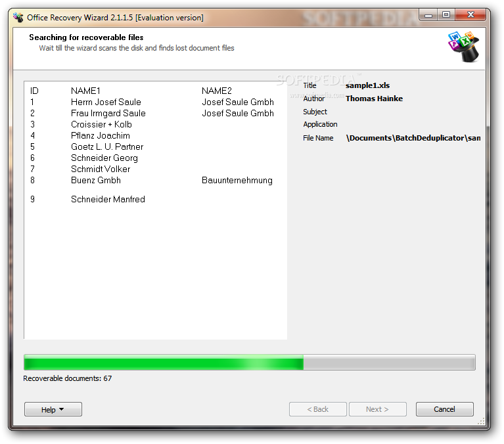Click the 'Buenz Gmbh' entry
The width and height of the screenshot is (504, 444).
pyautogui.click(x=96, y=180)
